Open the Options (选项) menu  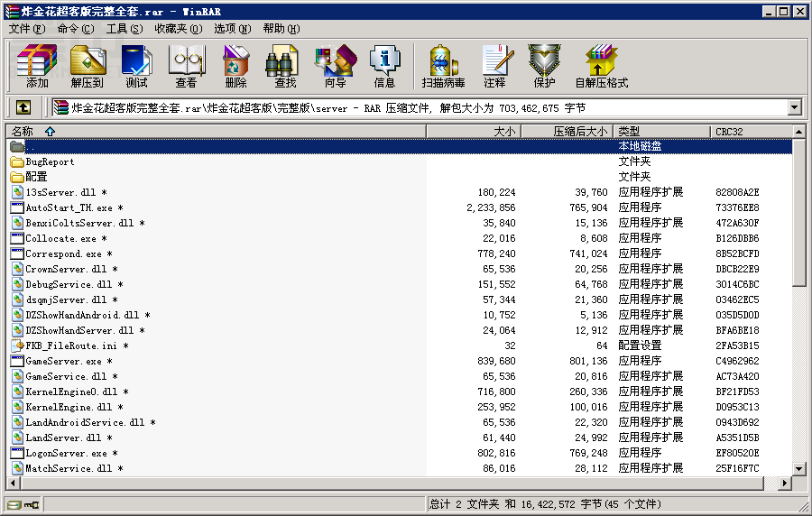(233, 29)
